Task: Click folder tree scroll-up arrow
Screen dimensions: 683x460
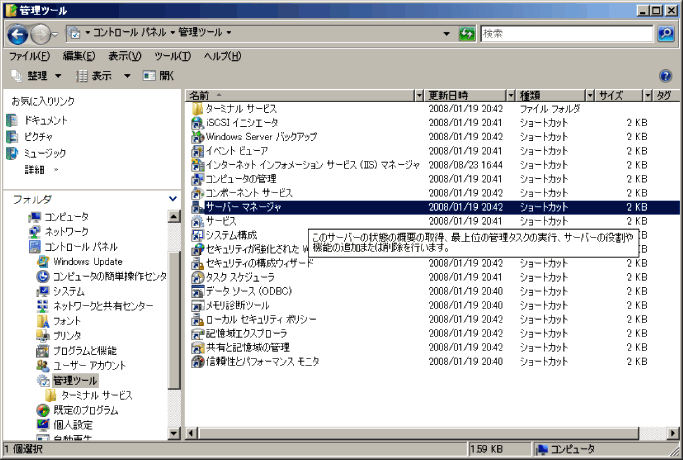Action: 174,216
